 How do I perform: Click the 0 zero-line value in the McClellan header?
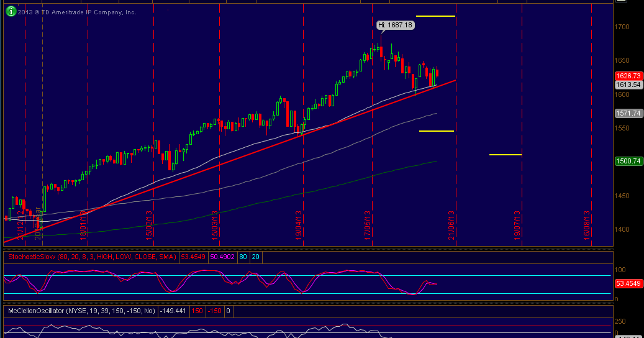[x=229, y=311]
